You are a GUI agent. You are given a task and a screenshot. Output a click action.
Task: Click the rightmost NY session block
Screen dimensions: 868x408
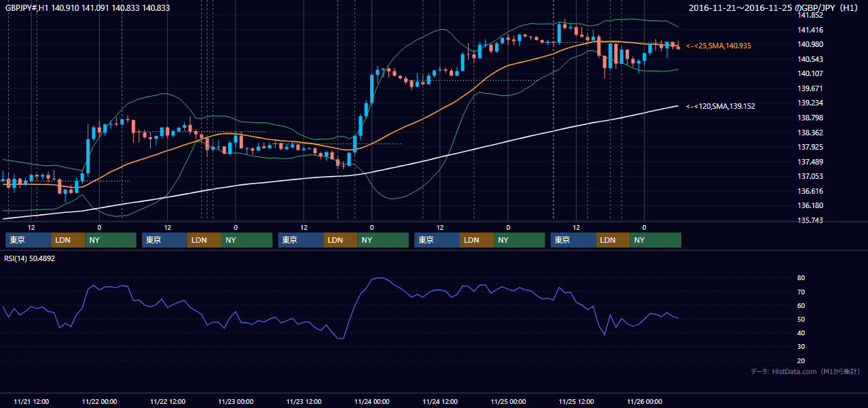point(655,240)
